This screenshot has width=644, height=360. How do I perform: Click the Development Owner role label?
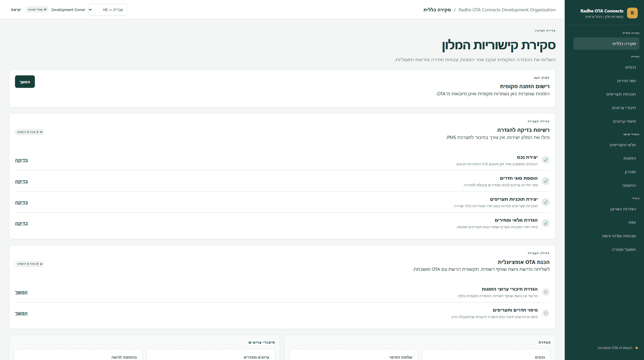coord(68,10)
